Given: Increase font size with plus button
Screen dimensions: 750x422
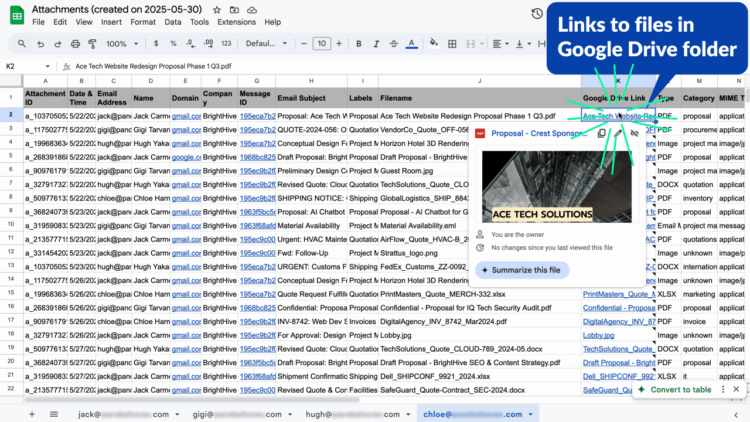Looking at the screenshot, I should [x=339, y=44].
